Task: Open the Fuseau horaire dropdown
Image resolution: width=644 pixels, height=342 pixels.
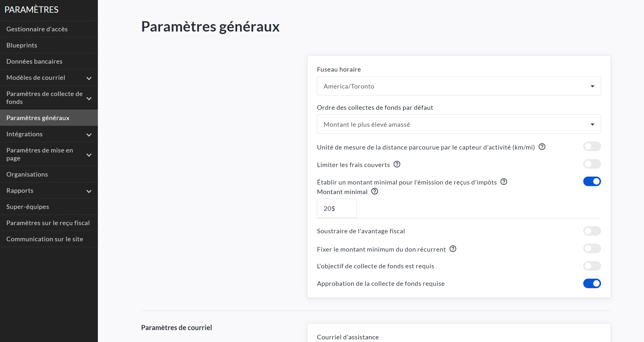Action: point(459,86)
